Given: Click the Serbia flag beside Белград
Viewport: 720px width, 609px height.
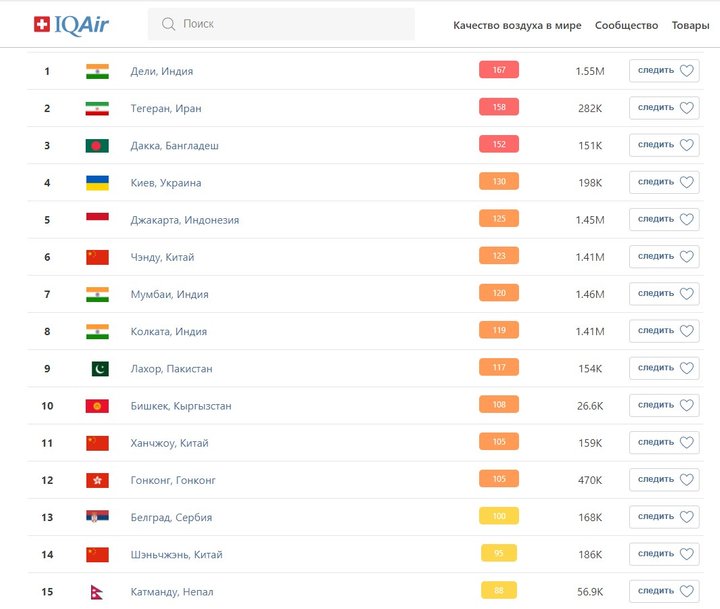Looking at the screenshot, I should (x=97, y=518).
